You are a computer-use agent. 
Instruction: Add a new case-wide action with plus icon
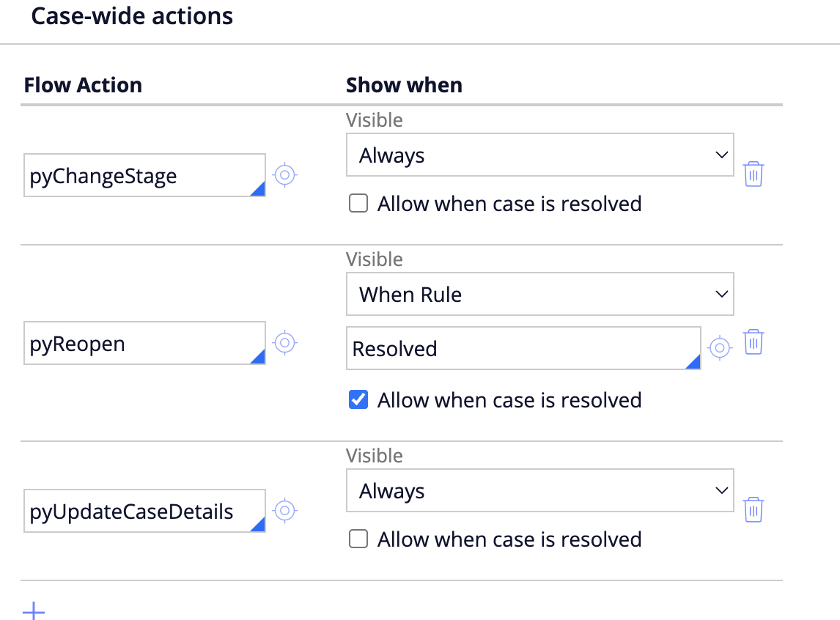click(x=34, y=610)
